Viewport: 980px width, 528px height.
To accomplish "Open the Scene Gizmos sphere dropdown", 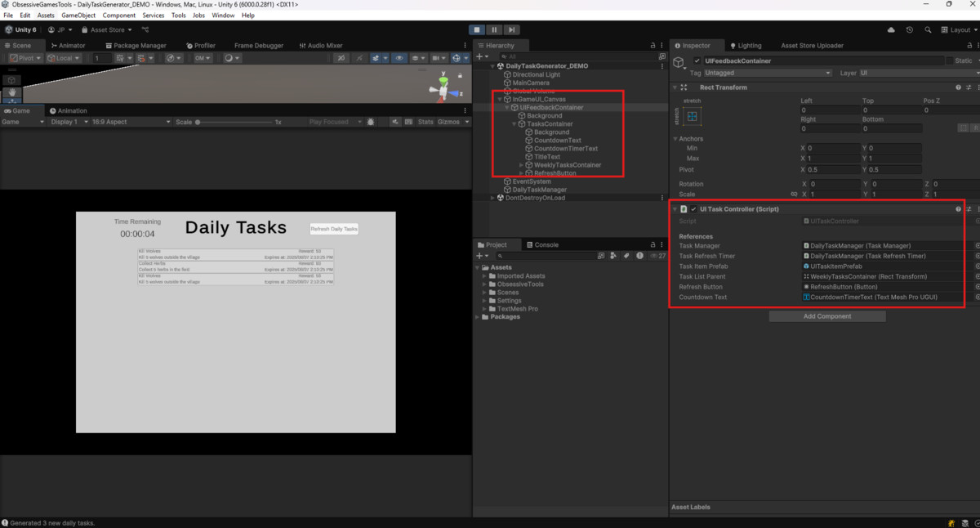I will click(459, 58).
